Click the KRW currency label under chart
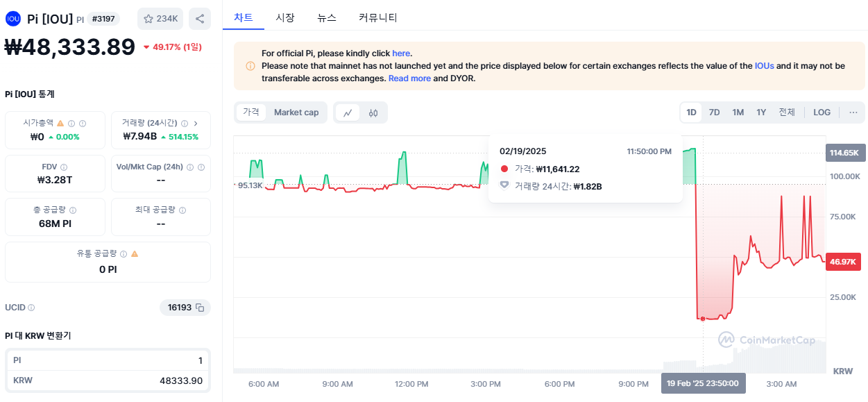 (x=842, y=371)
